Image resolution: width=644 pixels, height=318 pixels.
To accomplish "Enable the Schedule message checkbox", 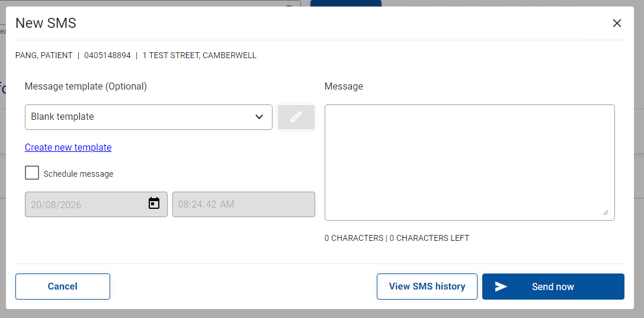I will tap(32, 173).
